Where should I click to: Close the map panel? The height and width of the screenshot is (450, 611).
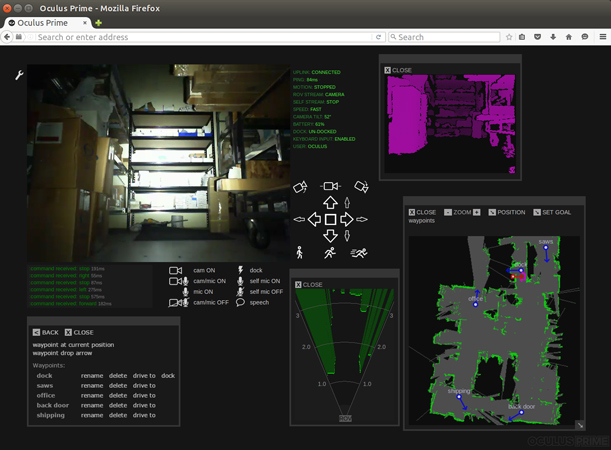pyautogui.click(x=422, y=212)
